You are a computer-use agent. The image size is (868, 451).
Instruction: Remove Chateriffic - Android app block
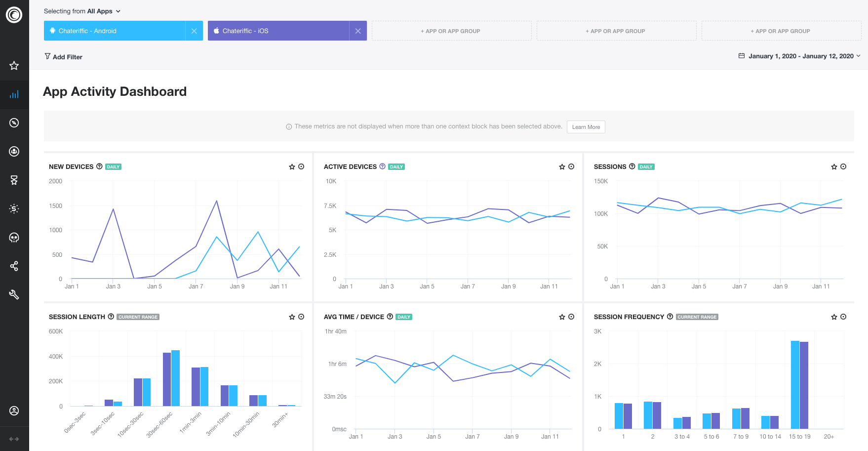pyautogui.click(x=194, y=31)
